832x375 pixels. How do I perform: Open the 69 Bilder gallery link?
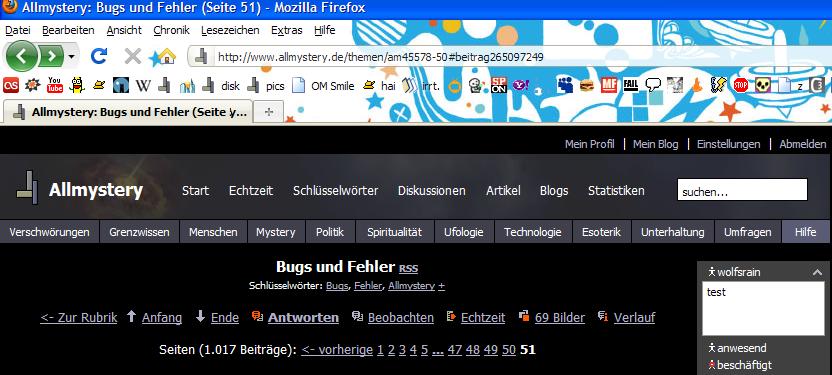point(560,318)
